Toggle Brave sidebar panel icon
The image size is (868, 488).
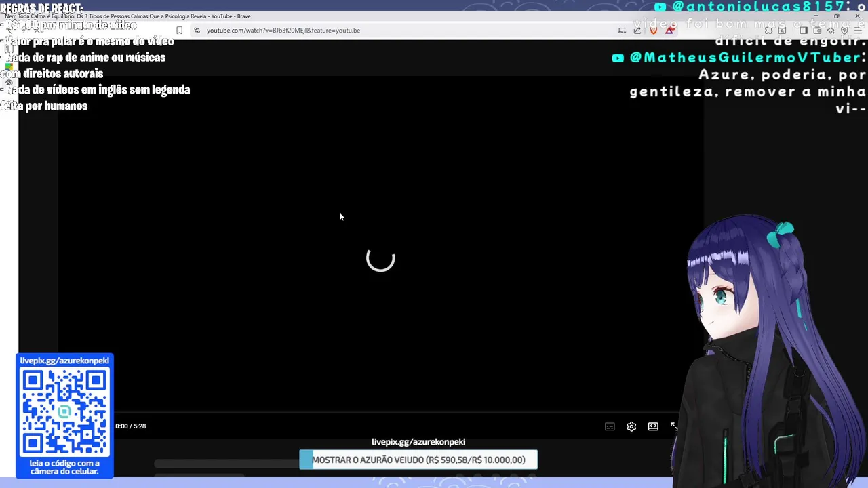coord(804,30)
